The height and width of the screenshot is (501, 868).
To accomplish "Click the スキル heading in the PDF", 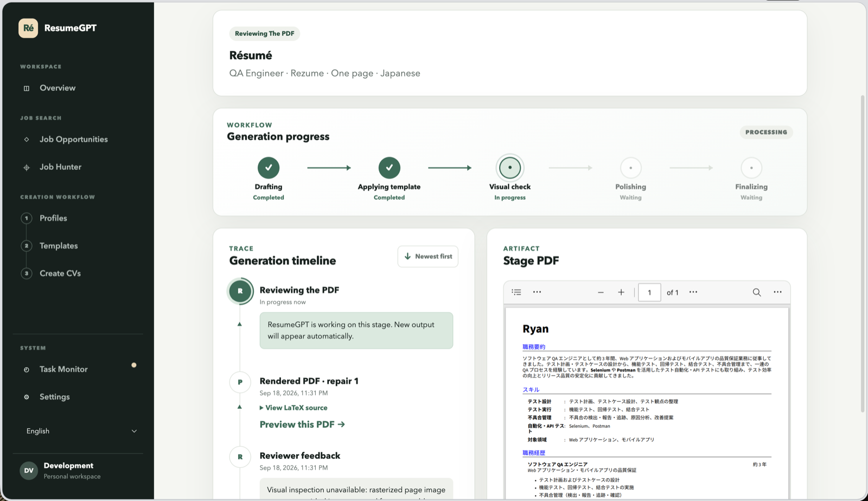I will point(531,390).
